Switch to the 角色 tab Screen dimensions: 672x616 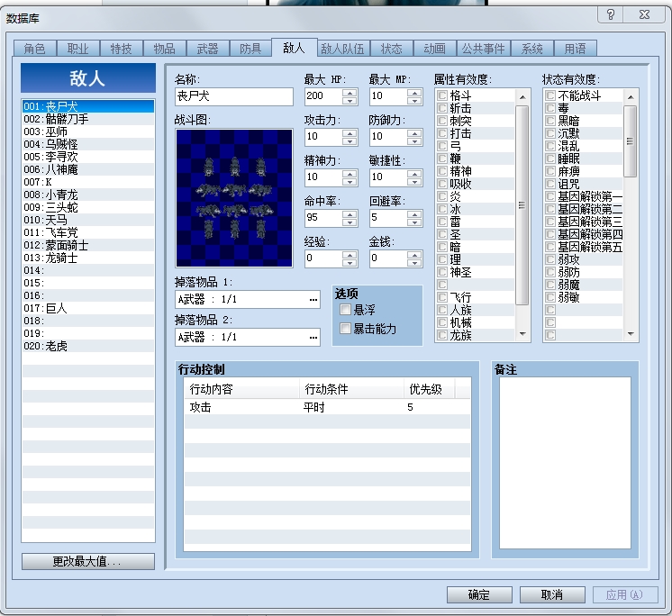35,49
